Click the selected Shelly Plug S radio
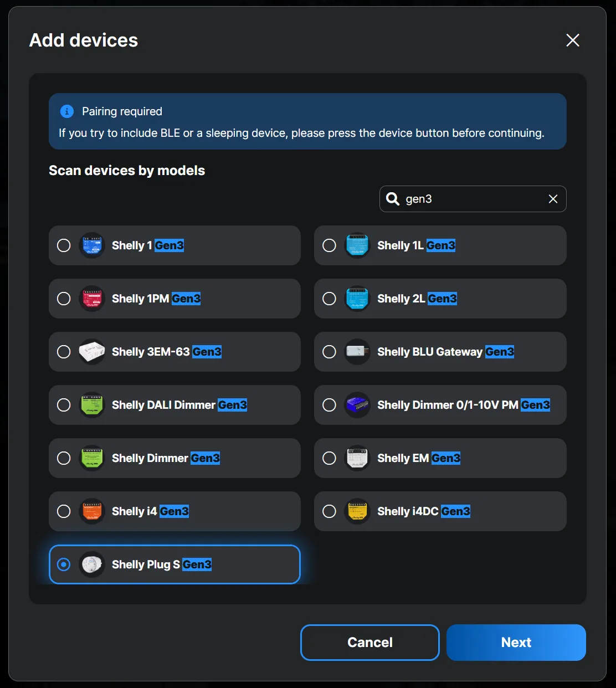Image resolution: width=616 pixels, height=688 pixels. [x=64, y=564]
